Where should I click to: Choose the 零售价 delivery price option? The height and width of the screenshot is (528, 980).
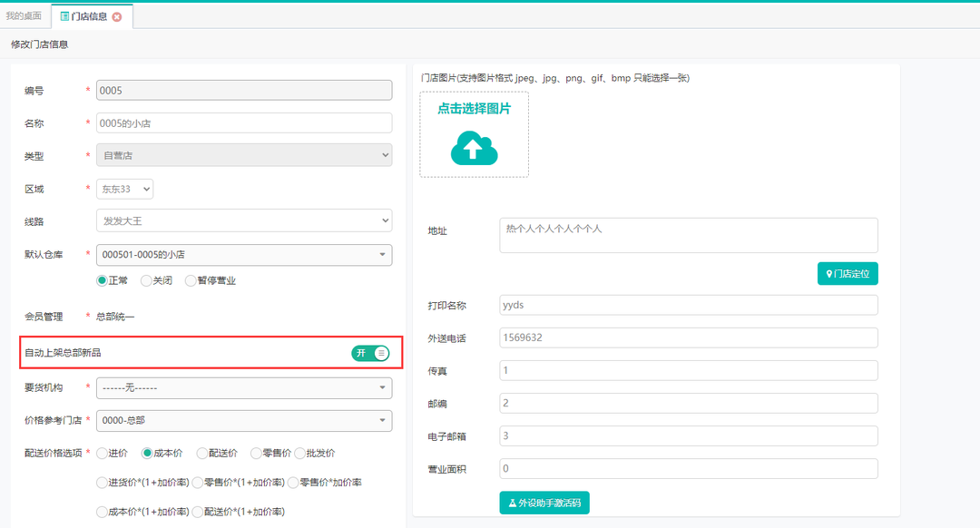256,453
